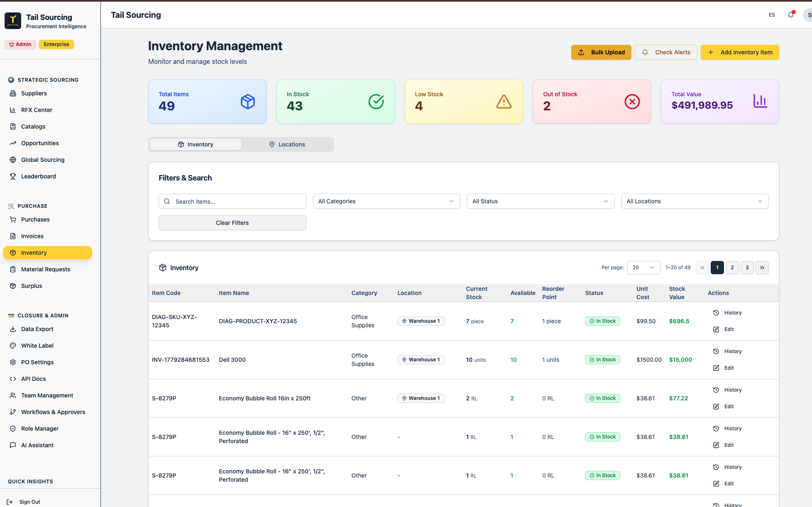Click History icon for DIAG-PRODUCT-XYZ-12345 row
This screenshot has height=507, width=812.
[x=716, y=313]
